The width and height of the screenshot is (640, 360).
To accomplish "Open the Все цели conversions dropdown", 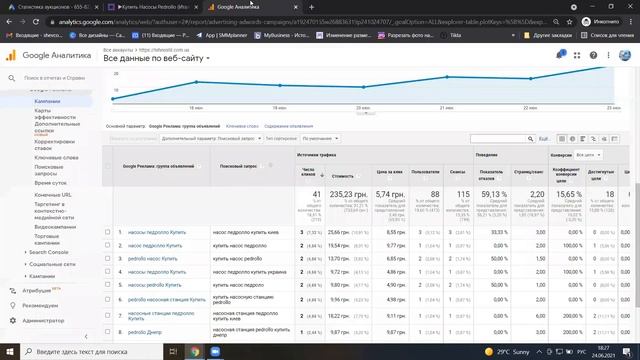I will [588, 155].
